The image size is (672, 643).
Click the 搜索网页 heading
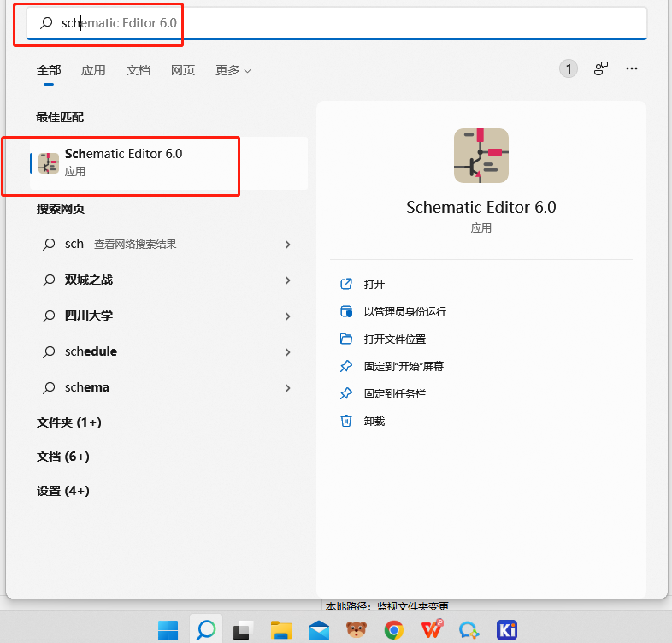[x=61, y=209]
